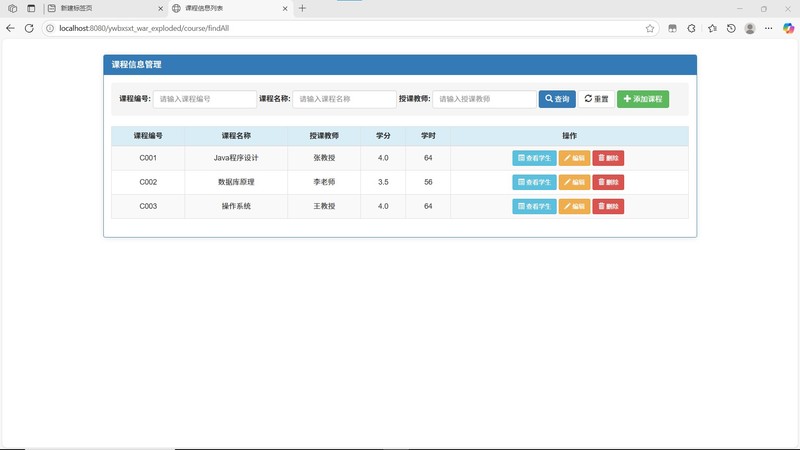Open browser Settings and more menu
Viewport: 800px width, 450px height.
point(768,29)
